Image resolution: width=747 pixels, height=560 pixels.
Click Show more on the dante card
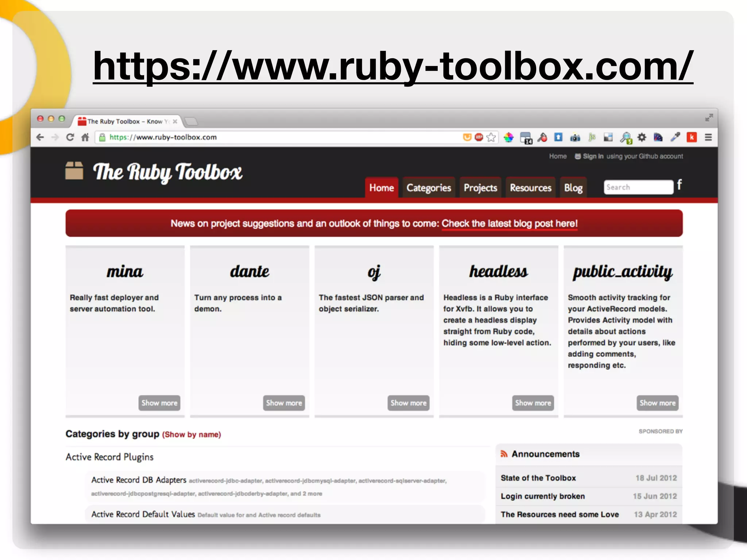click(x=284, y=403)
